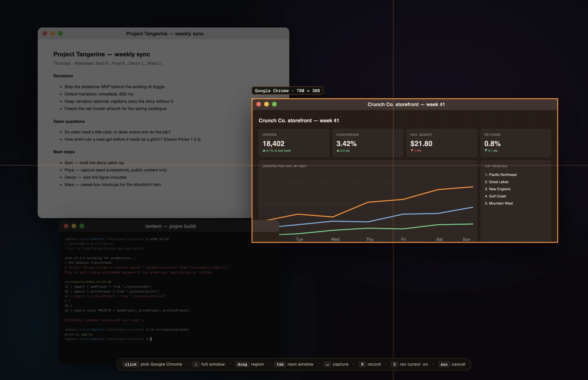Click the Project Tangerine document heading
Screen dimensions: 588x380
coord(102,54)
